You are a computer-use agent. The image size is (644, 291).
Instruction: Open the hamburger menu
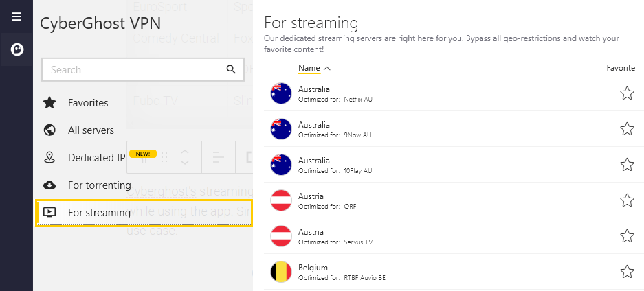(x=16, y=16)
